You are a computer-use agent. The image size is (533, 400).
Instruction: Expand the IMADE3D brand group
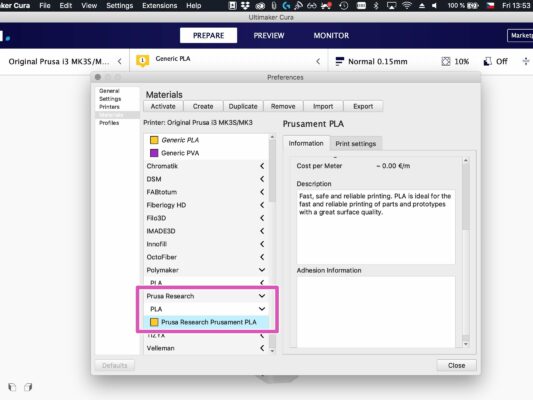click(262, 231)
